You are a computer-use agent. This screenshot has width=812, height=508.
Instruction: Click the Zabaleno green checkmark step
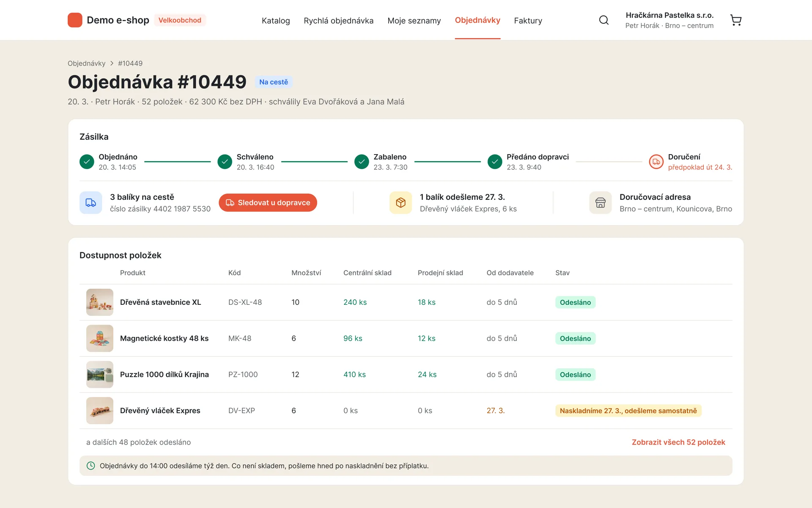(362, 162)
